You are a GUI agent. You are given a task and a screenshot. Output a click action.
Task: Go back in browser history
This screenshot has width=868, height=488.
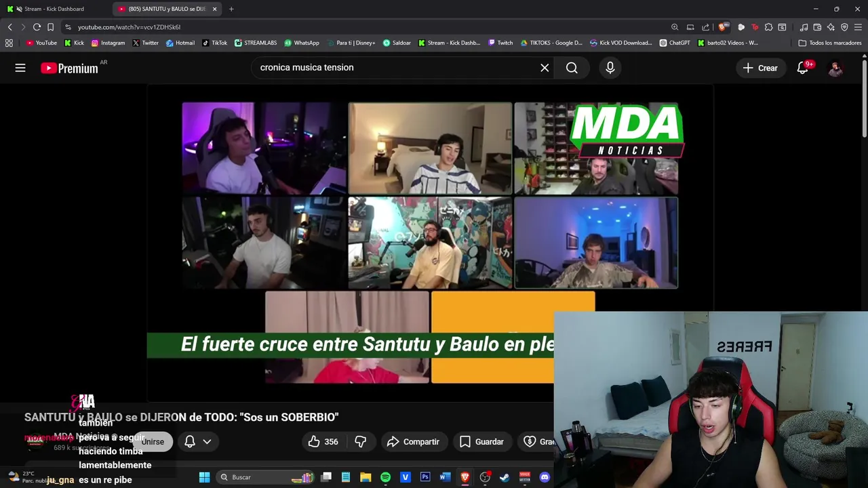pyautogui.click(x=9, y=27)
